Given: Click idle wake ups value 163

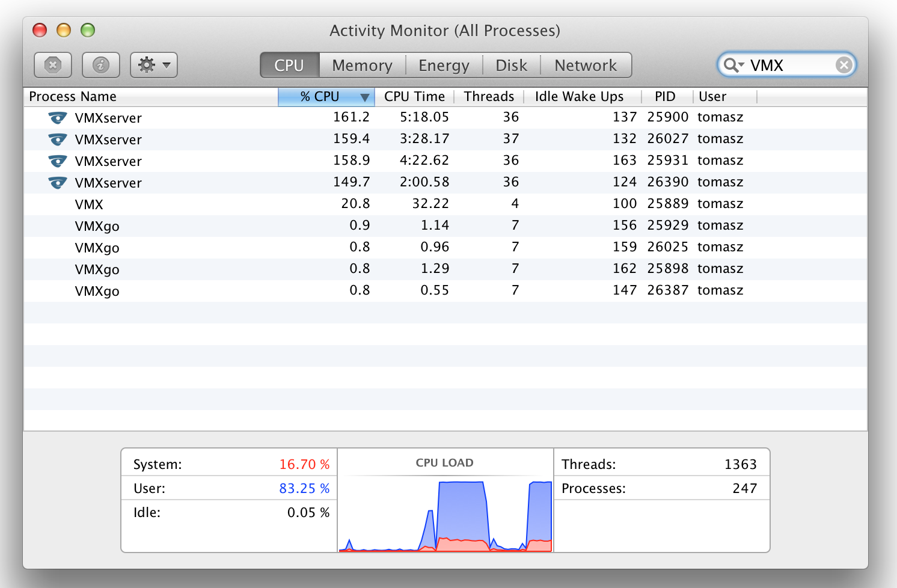Looking at the screenshot, I should [625, 161].
